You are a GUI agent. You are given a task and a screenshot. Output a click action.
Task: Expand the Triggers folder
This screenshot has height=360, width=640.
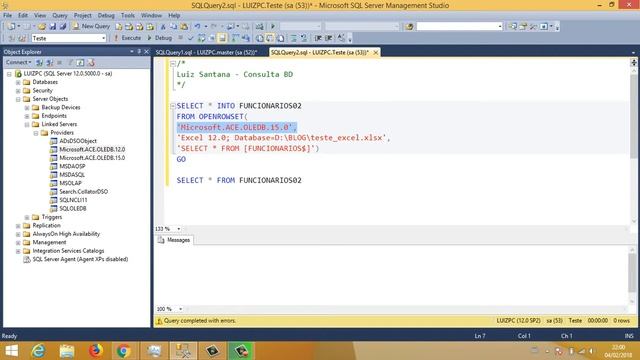pyautogui.click(x=27, y=217)
